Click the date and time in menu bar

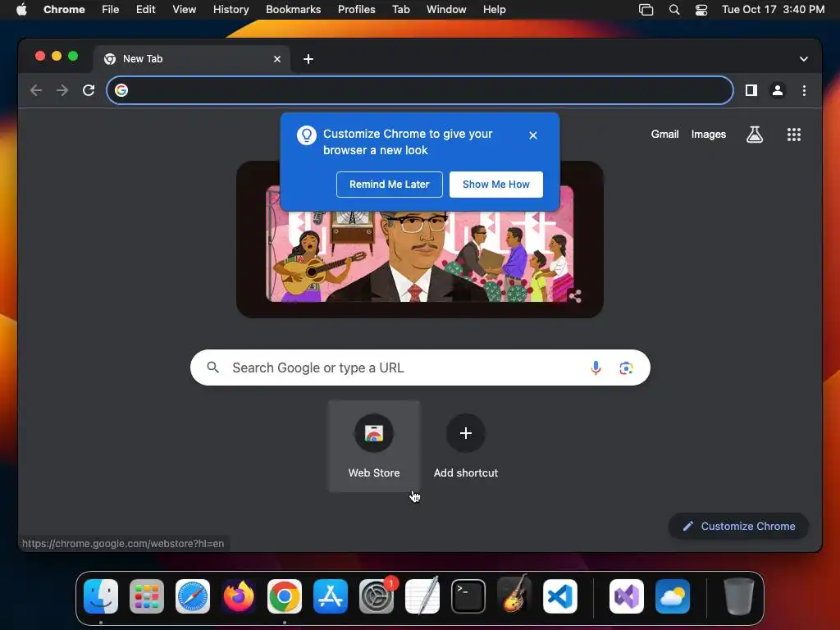[773, 9]
